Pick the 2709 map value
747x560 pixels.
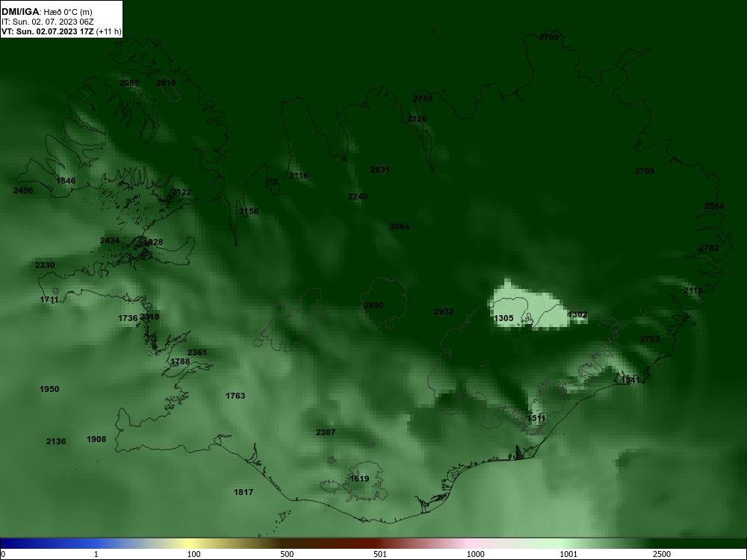pyautogui.click(x=645, y=171)
